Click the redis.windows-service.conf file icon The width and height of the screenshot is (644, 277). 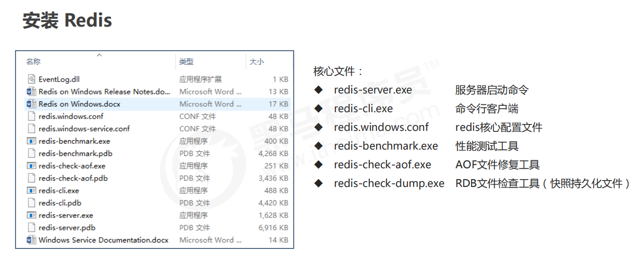[x=31, y=128]
